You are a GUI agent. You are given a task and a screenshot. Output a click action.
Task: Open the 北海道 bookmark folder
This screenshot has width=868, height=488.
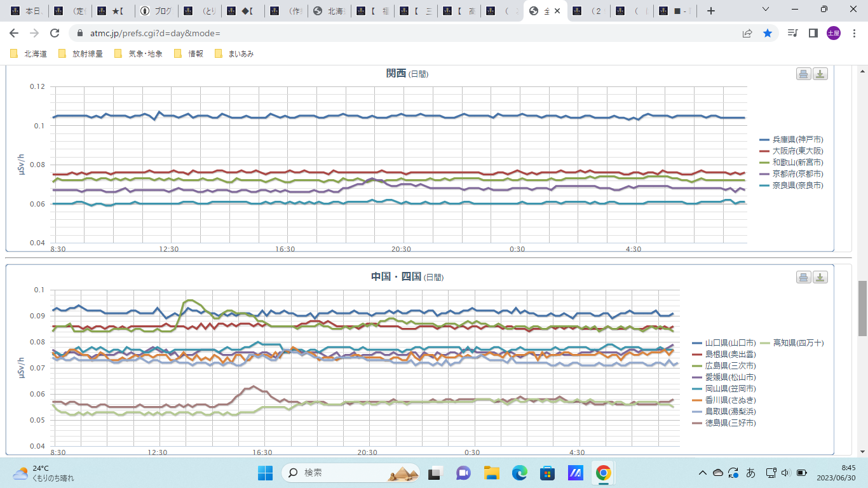29,54
